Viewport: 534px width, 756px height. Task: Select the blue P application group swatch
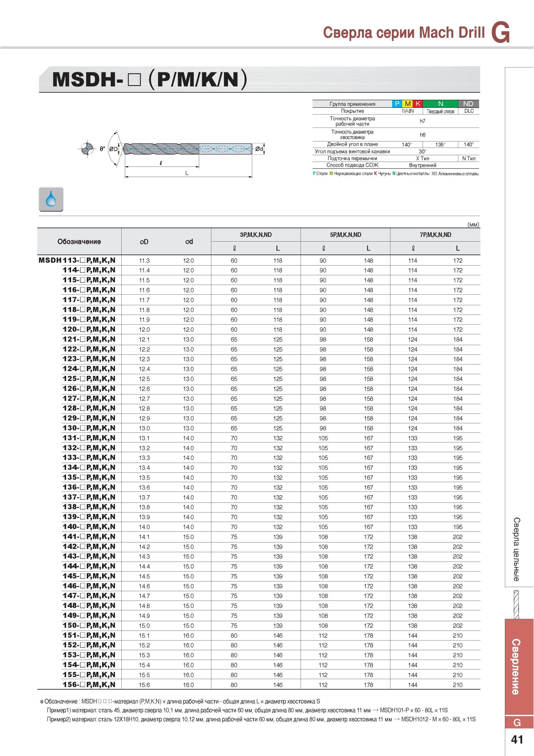tap(397, 104)
